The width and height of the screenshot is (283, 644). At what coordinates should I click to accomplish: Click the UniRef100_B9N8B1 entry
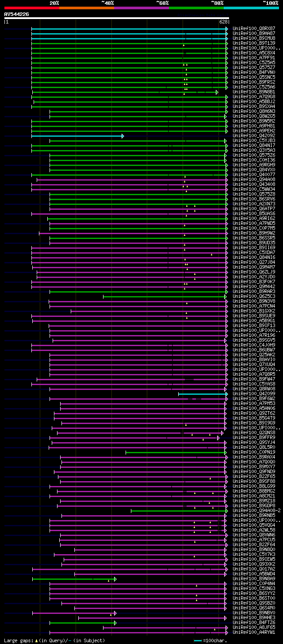pyautogui.click(x=254, y=92)
